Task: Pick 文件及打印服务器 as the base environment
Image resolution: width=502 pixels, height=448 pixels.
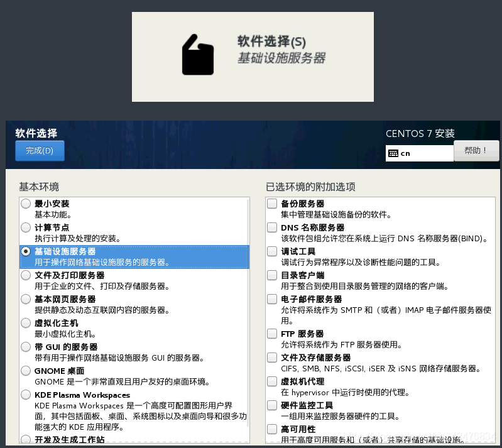Action: click(x=26, y=275)
